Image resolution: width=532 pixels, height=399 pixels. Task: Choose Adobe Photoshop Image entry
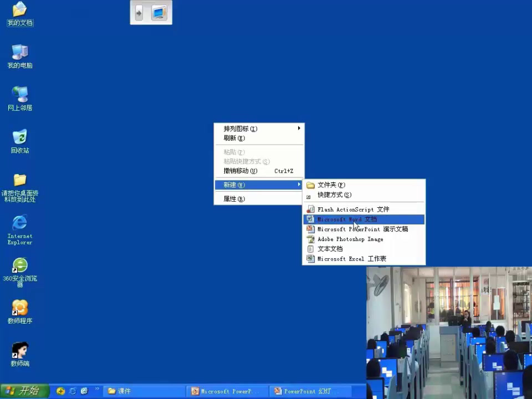[364, 239]
